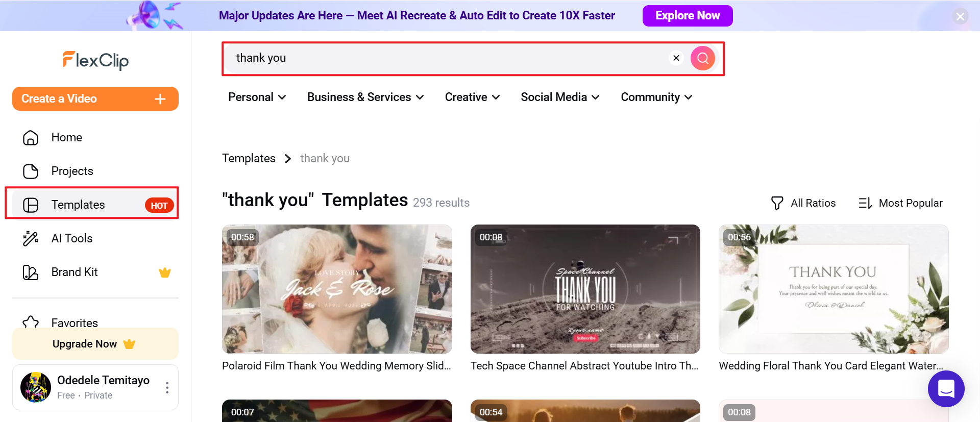Expand the Social Media dropdown
Screen dimensions: 980x422
pyautogui.click(x=560, y=97)
